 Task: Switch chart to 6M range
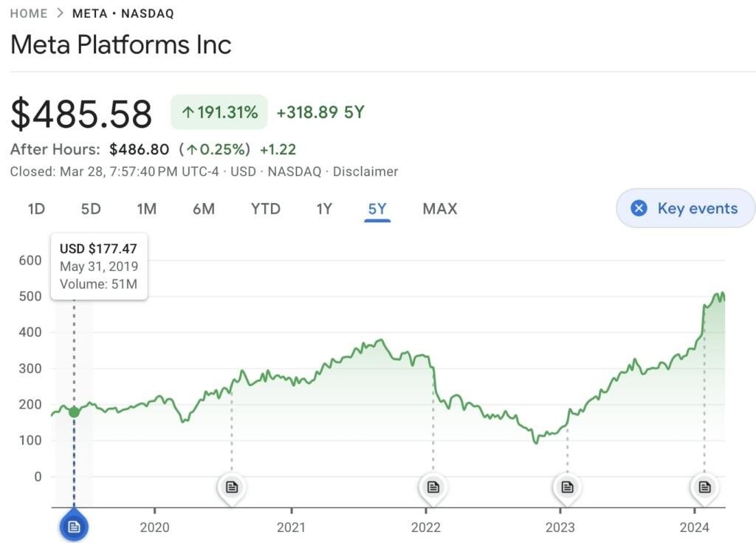point(204,209)
